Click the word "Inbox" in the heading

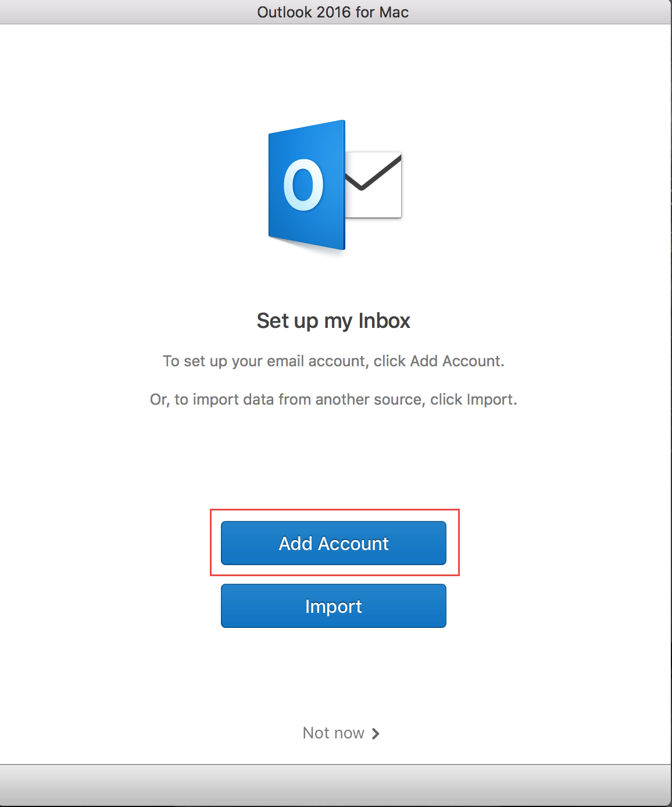[384, 321]
